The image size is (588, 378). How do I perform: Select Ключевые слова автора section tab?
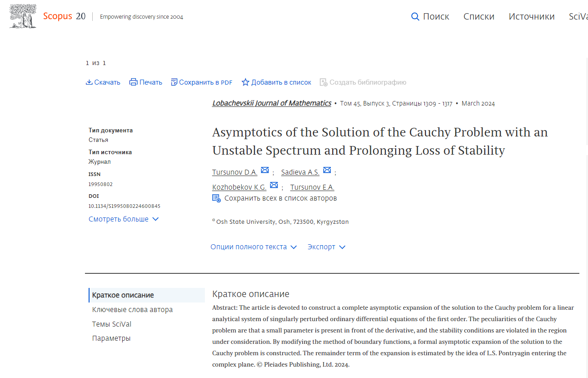pos(132,310)
